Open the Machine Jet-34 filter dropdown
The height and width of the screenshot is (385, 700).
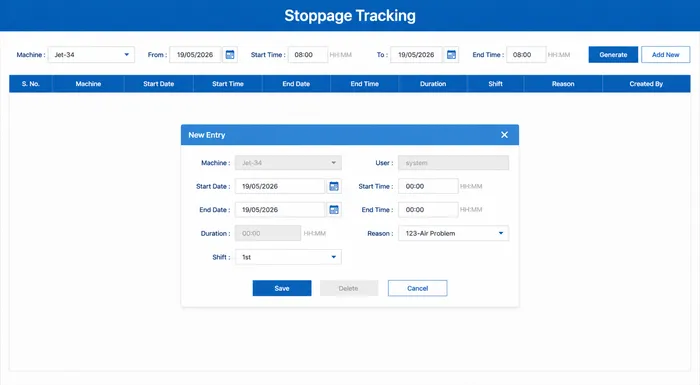coord(91,54)
